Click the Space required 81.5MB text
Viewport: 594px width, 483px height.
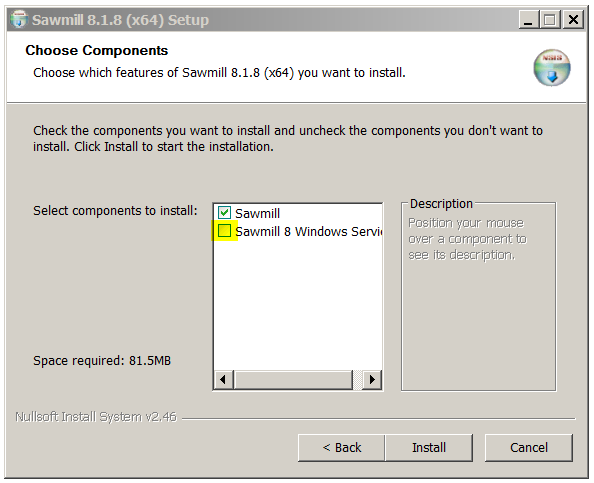(x=102, y=360)
